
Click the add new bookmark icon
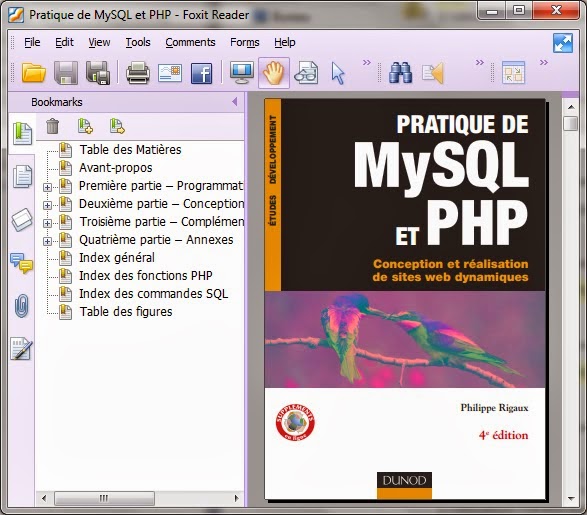point(85,126)
